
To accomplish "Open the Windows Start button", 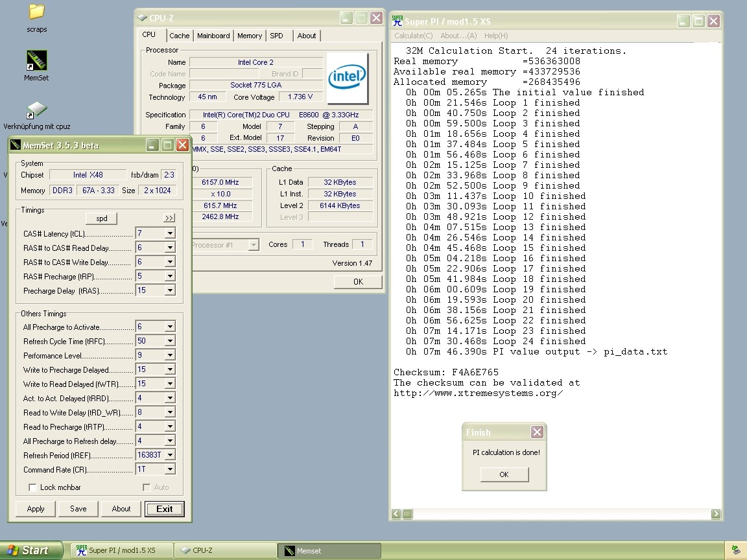I will click(31, 550).
